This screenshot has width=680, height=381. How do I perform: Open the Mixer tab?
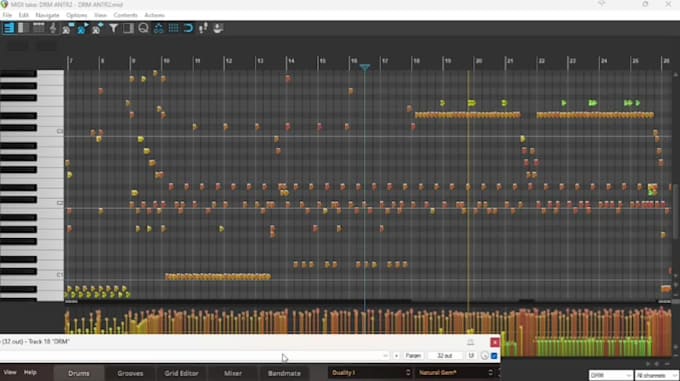(233, 373)
